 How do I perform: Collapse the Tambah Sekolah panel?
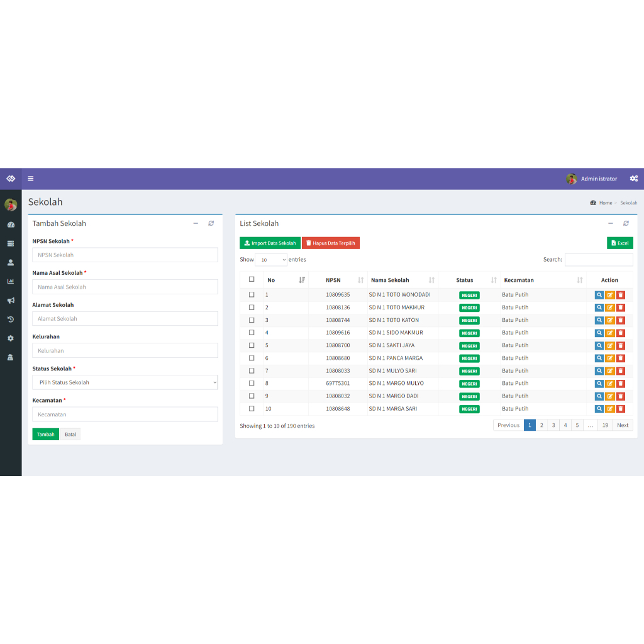[196, 223]
